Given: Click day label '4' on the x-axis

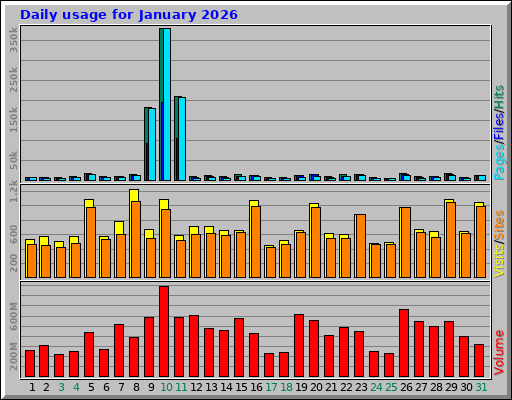Looking at the screenshot, I should point(76,387).
